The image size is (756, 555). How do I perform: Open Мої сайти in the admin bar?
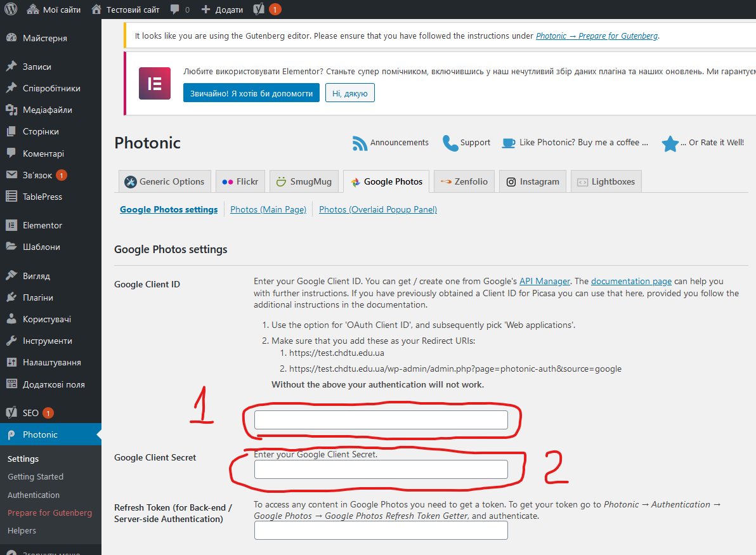pos(62,10)
